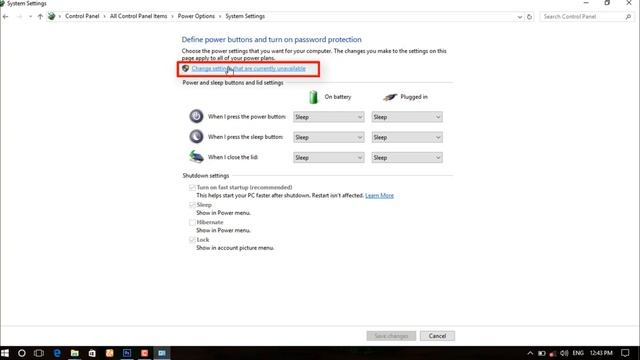Click the Save changes button

391,336
